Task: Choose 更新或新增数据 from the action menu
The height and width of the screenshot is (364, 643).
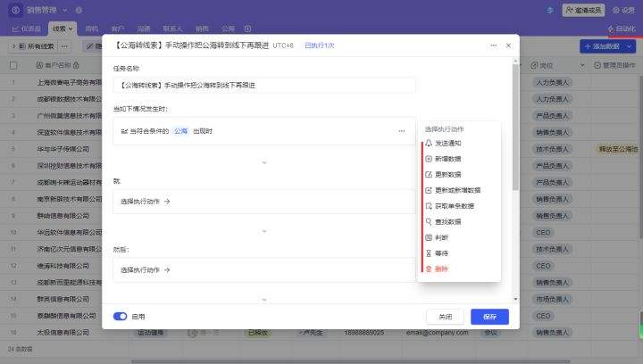Action: [457, 190]
